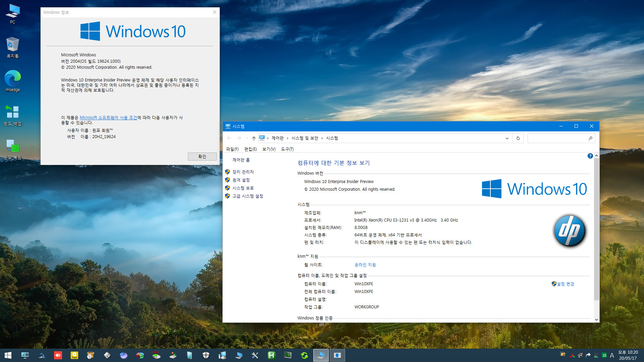Select the active System window taskbar button
The image size is (644, 362).
tap(321, 355)
